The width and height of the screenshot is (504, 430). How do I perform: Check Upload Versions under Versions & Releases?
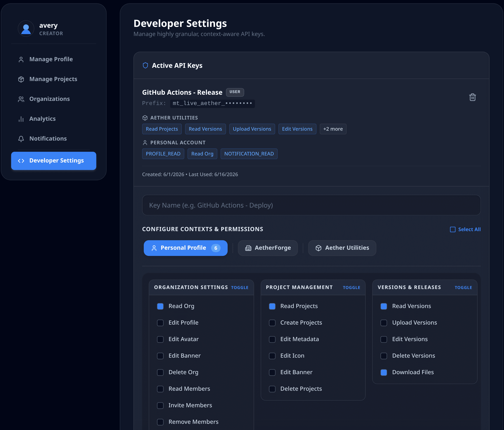click(384, 323)
